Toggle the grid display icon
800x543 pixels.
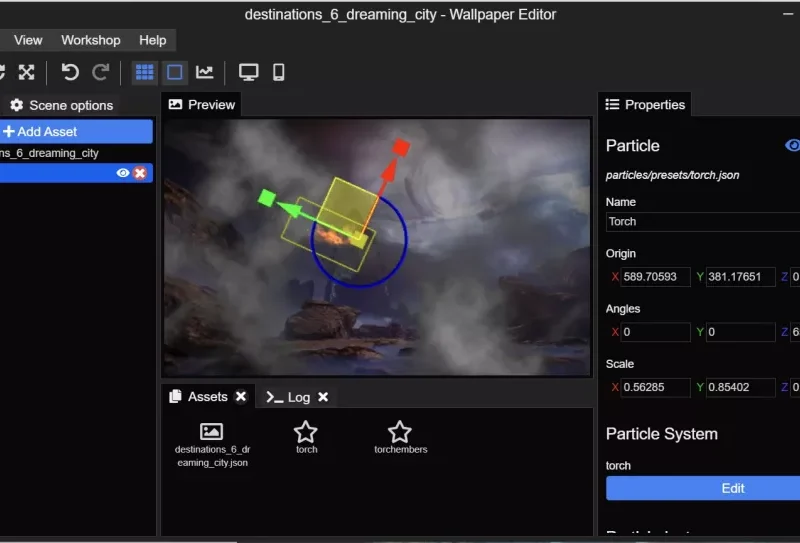tap(145, 72)
